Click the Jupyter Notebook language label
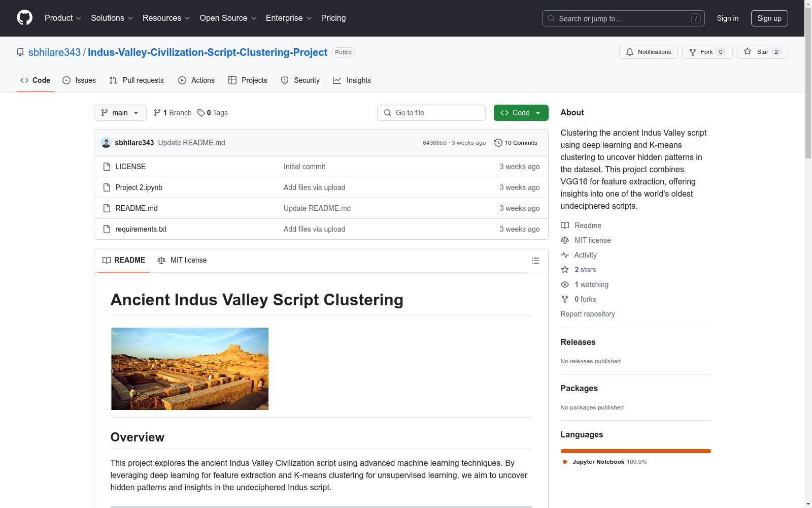The height and width of the screenshot is (508, 812). [x=598, y=462]
